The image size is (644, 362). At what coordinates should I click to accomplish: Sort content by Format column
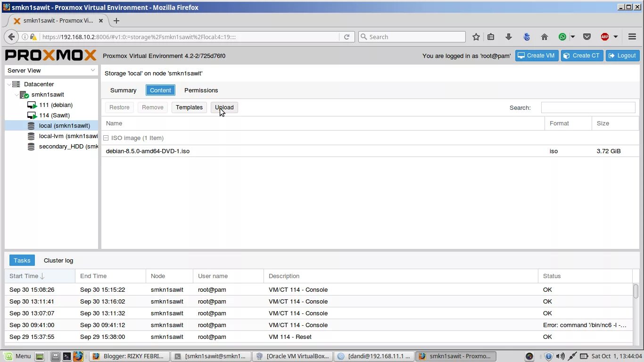[x=568, y=123]
